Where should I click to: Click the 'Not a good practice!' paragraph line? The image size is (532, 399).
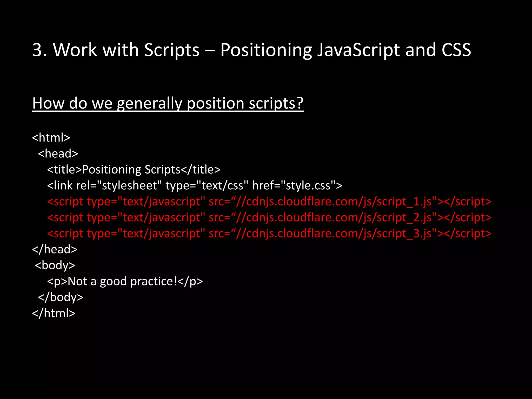[x=125, y=281]
